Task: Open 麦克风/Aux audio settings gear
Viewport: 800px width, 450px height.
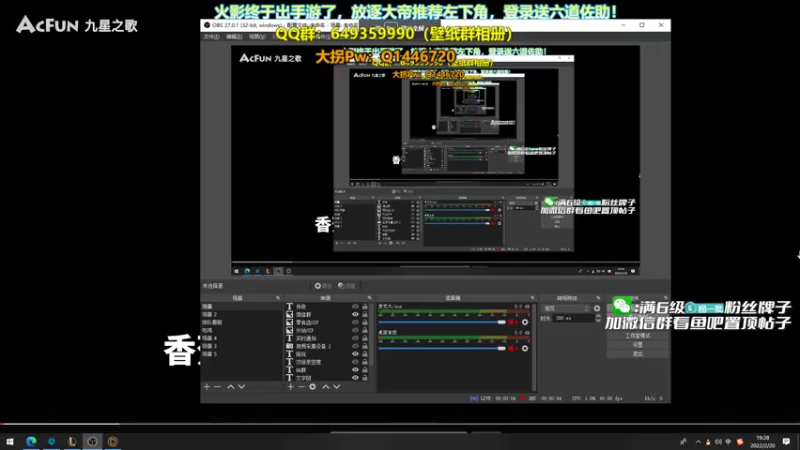Action: click(x=524, y=322)
